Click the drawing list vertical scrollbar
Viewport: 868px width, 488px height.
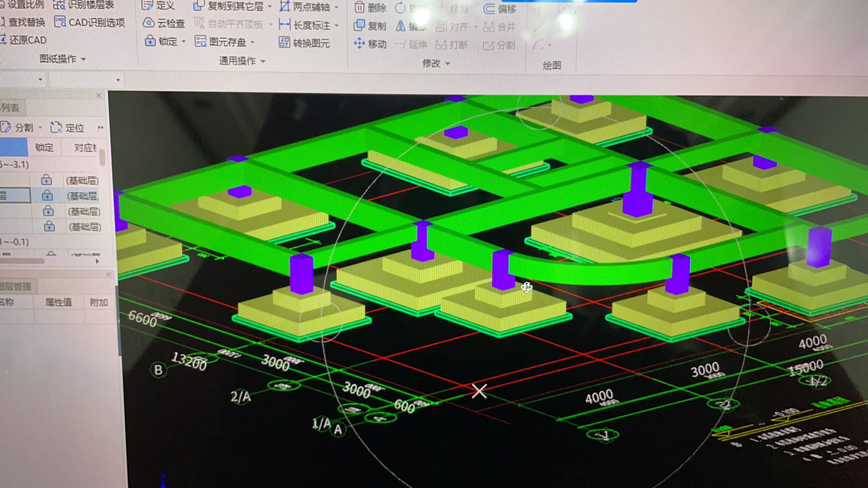[103, 157]
